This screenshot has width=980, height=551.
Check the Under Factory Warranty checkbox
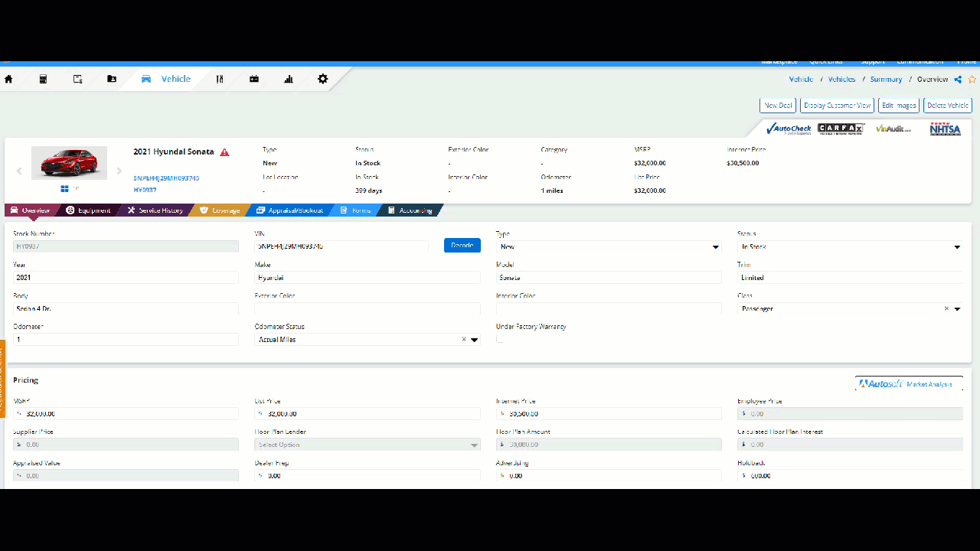[500, 339]
